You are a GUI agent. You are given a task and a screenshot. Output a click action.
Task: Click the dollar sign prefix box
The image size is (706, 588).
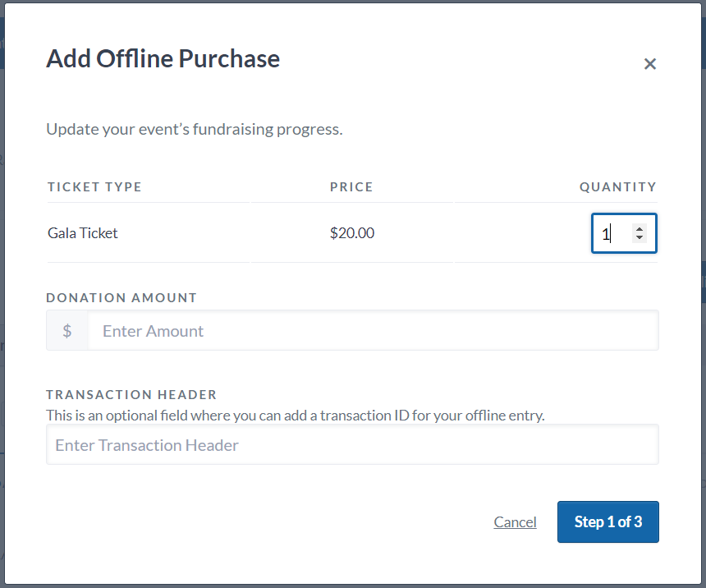tap(67, 331)
